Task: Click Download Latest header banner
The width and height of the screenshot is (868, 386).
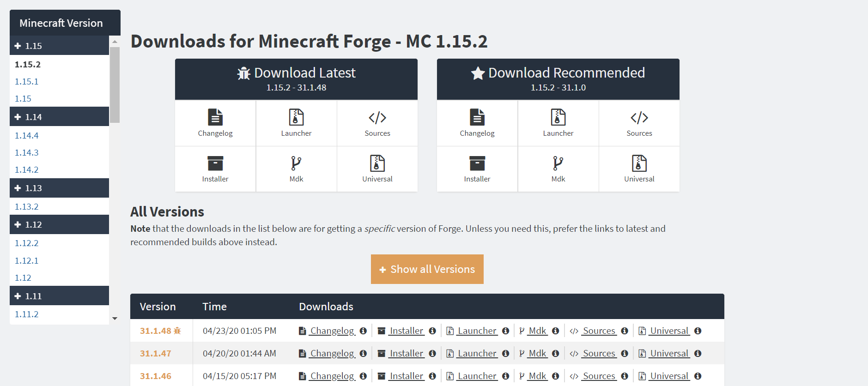Action: coord(296,79)
